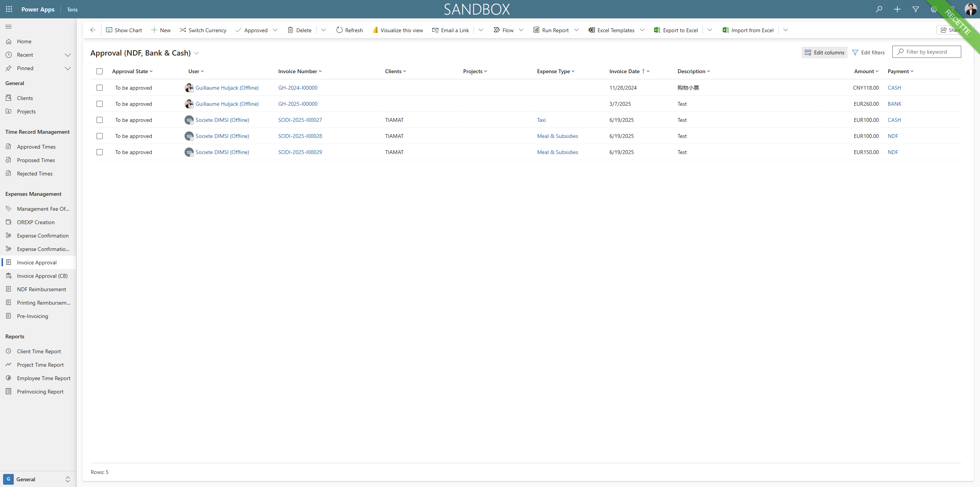
Task: Select the SODI-2025-I00028 row checkbox
Action: coord(100,136)
